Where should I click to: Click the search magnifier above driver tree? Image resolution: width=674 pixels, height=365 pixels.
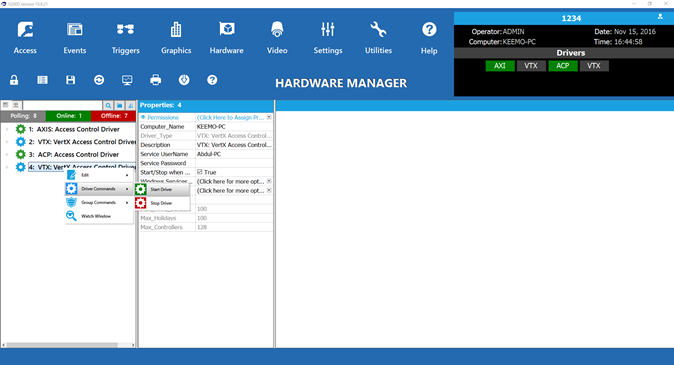[x=108, y=105]
